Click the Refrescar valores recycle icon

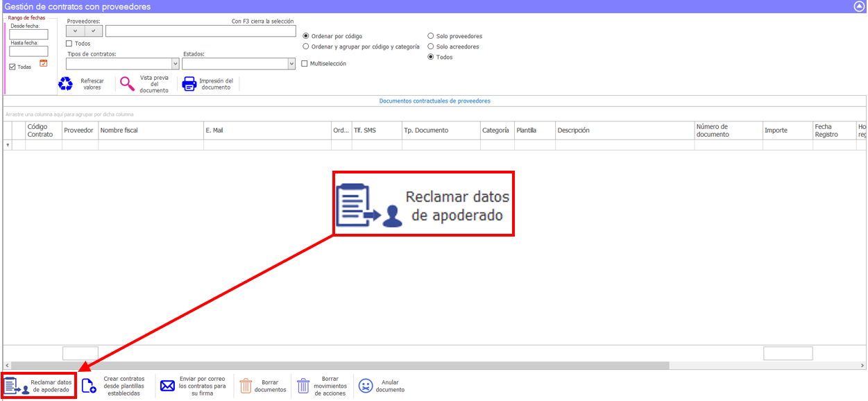tap(66, 84)
